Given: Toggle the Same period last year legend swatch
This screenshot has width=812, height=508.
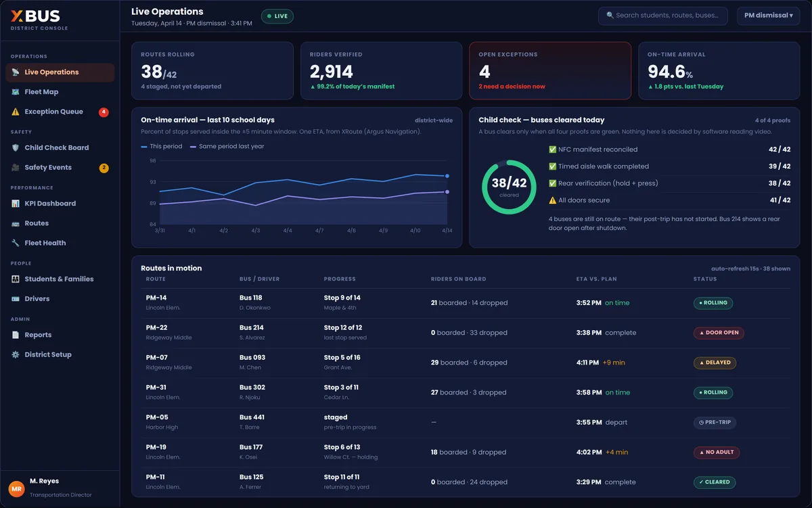Looking at the screenshot, I should click(x=194, y=146).
